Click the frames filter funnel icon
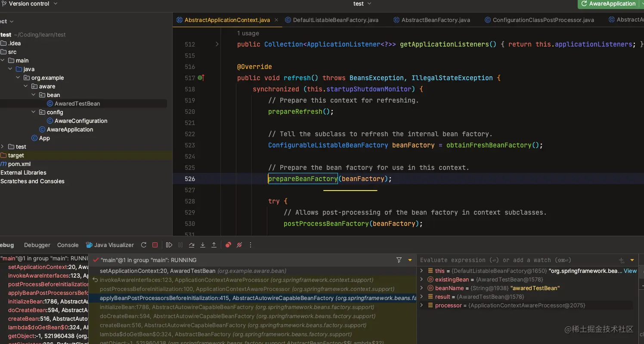This screenshot has height=344, width=644. (x=399, y=260)
